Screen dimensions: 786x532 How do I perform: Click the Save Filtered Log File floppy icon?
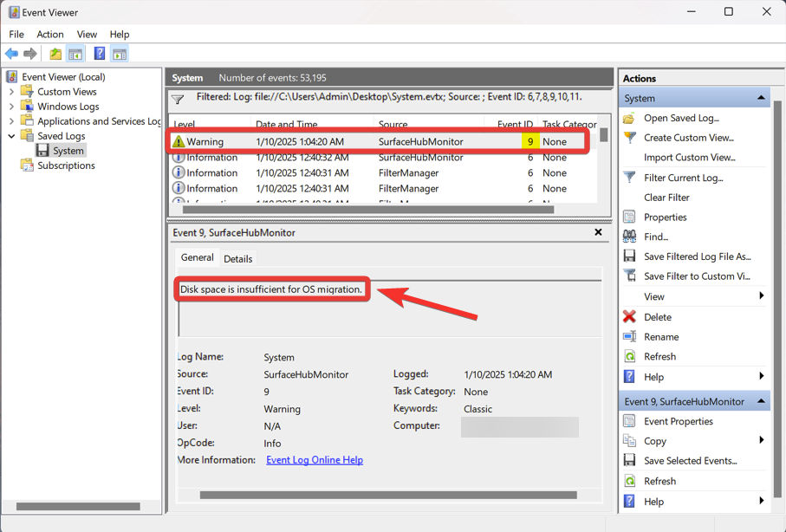coord(629,256)
